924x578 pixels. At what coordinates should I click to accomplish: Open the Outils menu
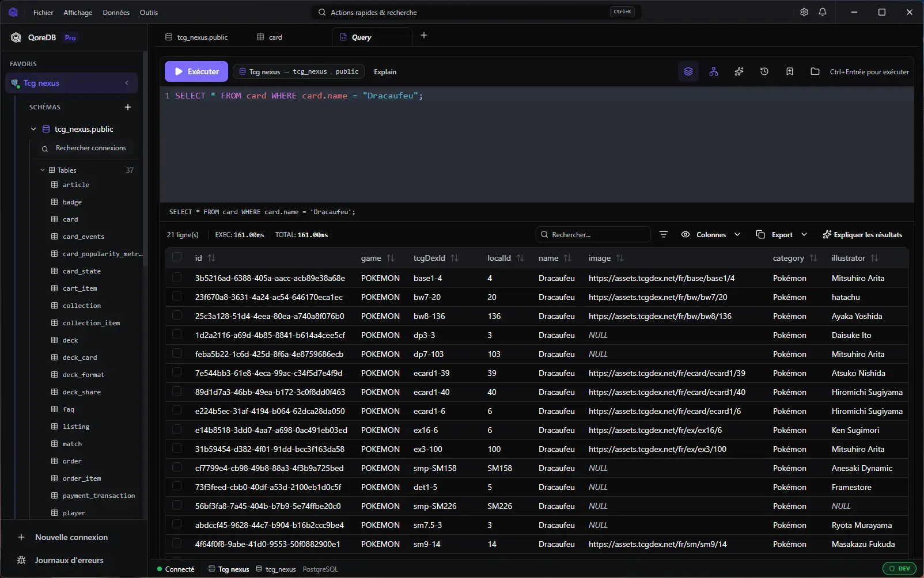[149, 12]
